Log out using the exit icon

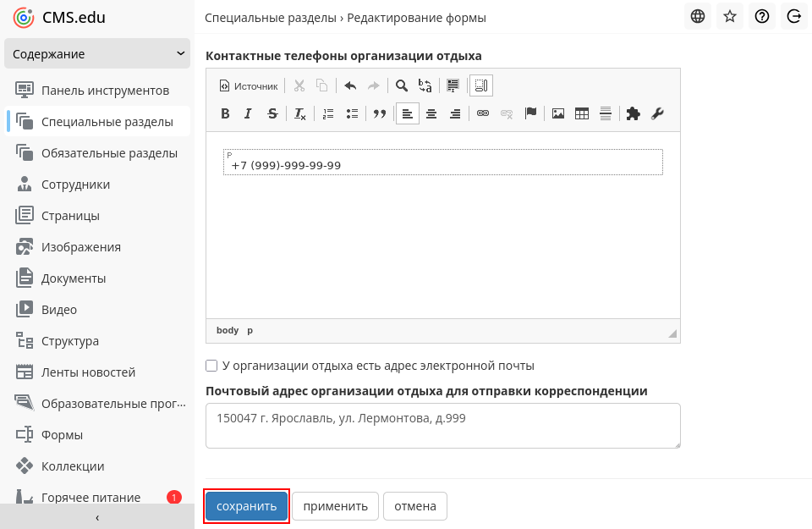[x=794, y=17]
